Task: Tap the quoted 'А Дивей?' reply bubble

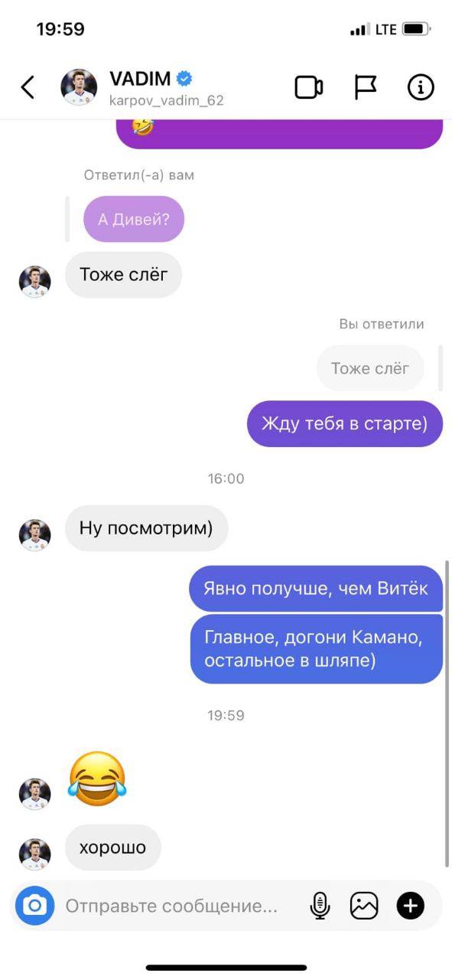Action: (134, 219)
